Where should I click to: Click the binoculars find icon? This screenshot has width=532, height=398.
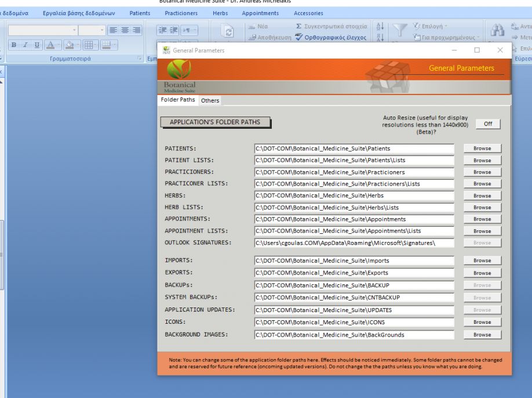point(497,30)
